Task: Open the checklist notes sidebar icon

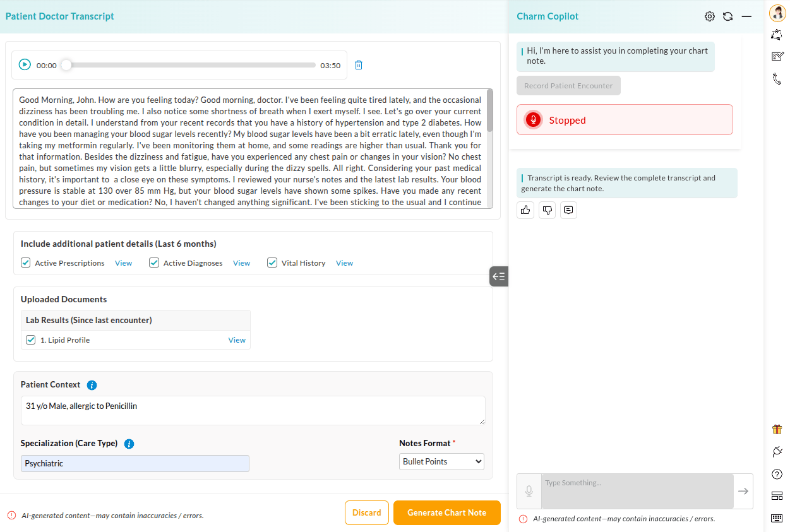Action: coord(777,56)
